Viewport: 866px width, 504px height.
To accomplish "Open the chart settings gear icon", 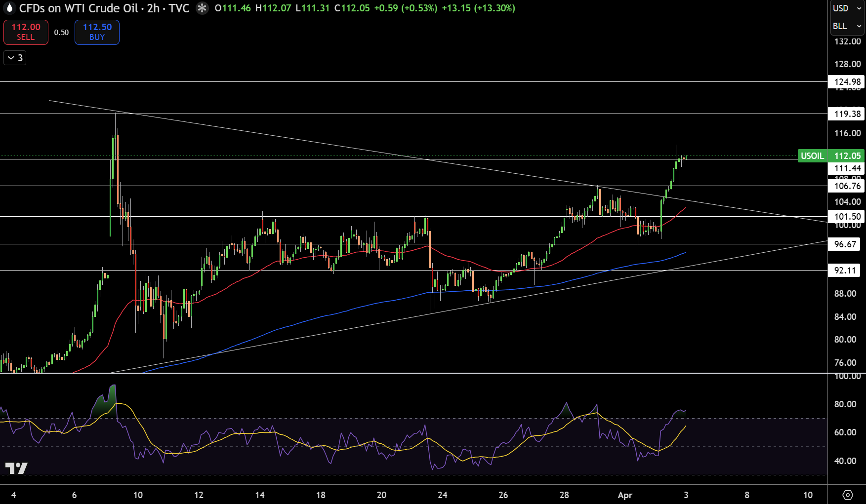I will click(x=848, y=495).
